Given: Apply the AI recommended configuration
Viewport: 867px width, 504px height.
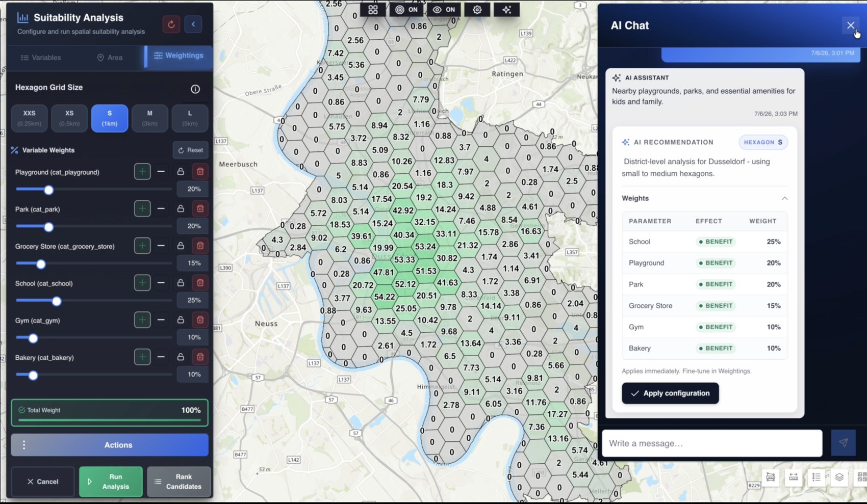Looking at the screenshot, I should [670, 393].
